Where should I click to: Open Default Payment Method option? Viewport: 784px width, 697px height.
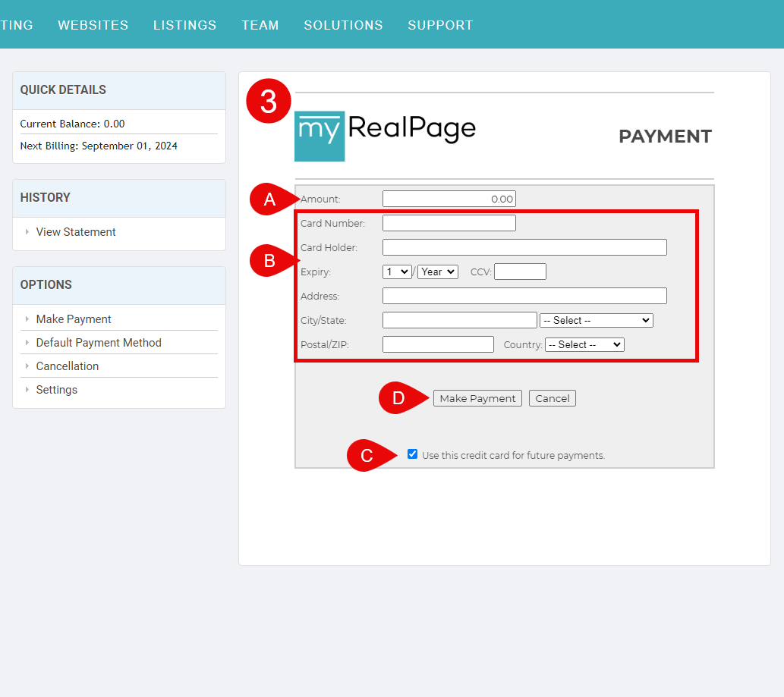click(x=99, y=343)
